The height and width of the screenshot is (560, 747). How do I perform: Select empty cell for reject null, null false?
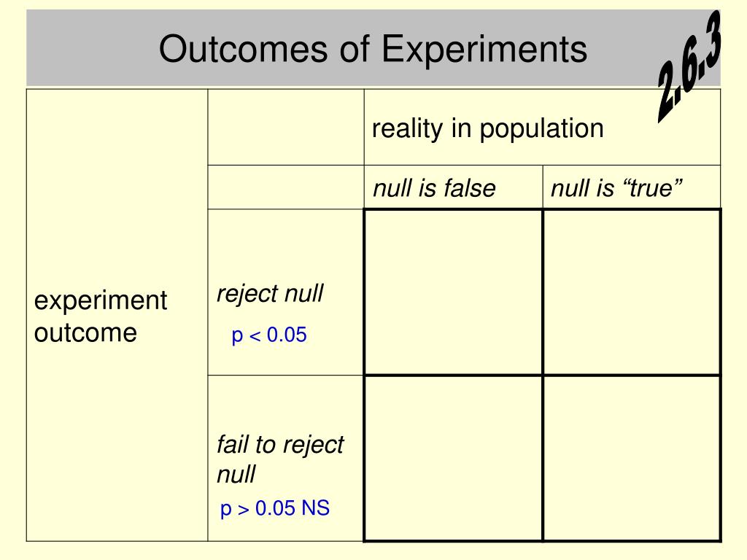coord(453,292)
